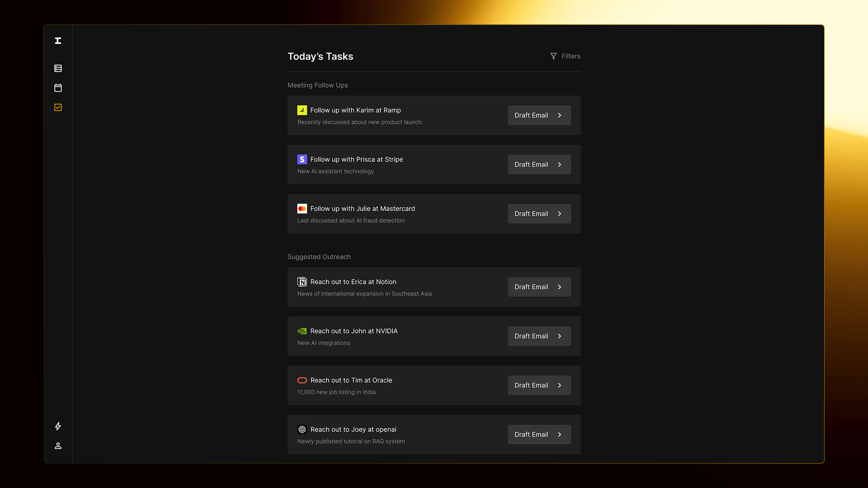
Task: Click the Notion logo icon
Action: [302, 282]
